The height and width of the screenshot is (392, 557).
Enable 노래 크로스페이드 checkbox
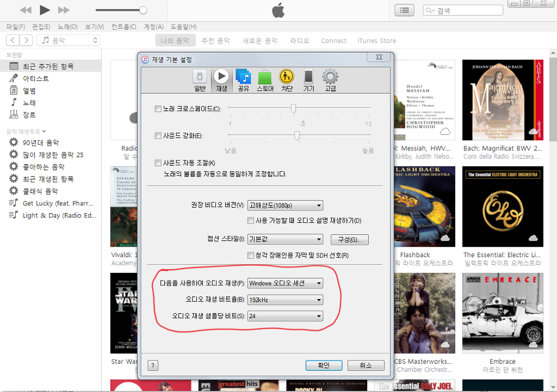pyautogui.click(x=158, y=109)
